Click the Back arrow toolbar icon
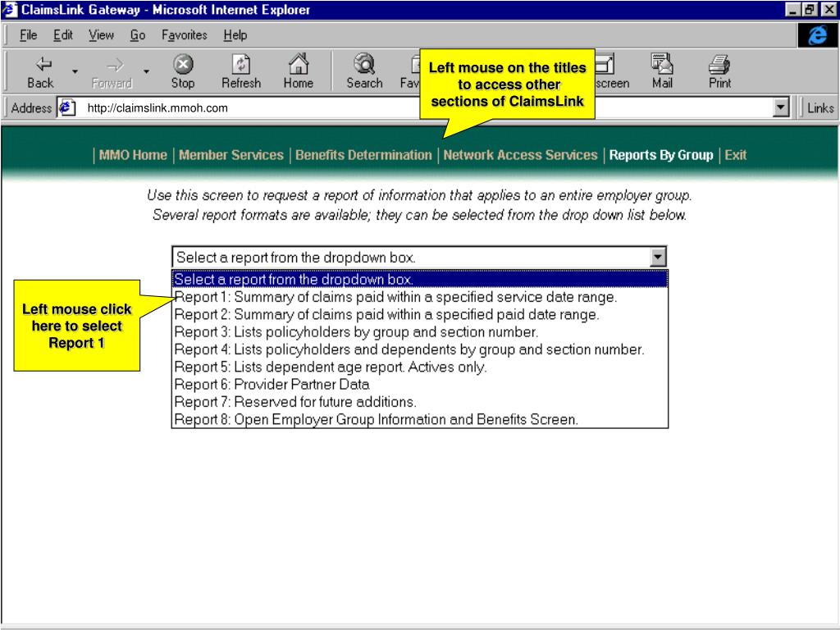This screenshot has height=630, width=840. click(x=43, y=64)
